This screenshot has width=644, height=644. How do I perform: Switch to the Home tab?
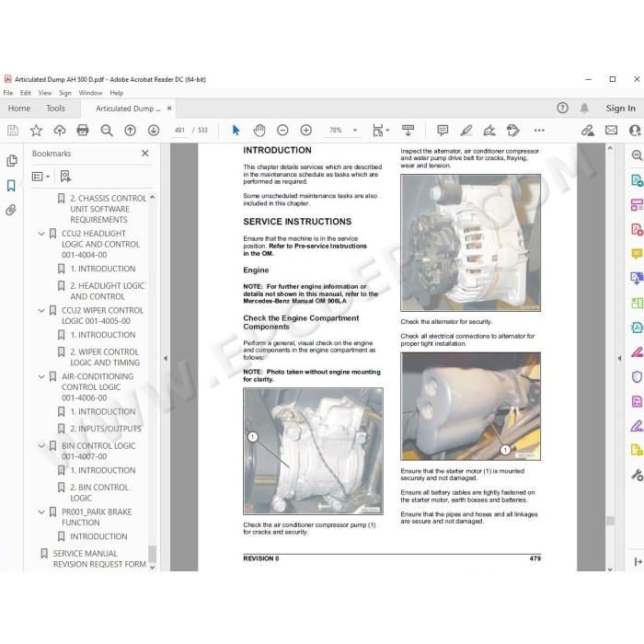tap(19, 109)
